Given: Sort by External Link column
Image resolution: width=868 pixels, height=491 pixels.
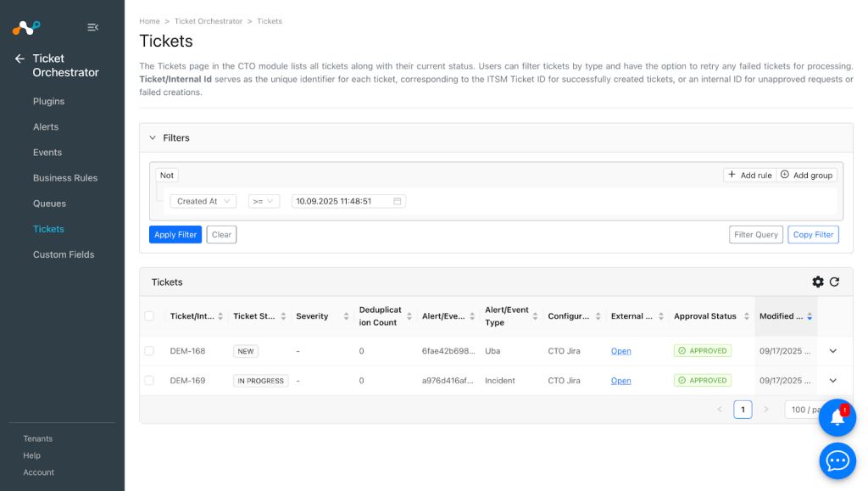Looking at the screenshot, I should [661, 316].
